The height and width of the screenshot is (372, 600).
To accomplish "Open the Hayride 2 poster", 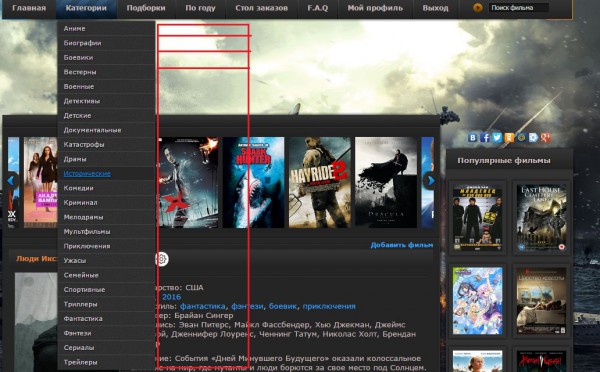I will (x=320, y=182).
